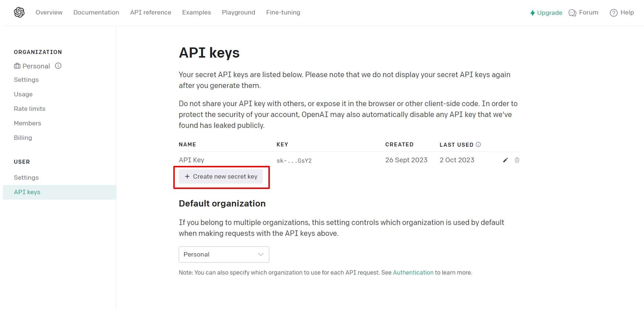
Task: Open Usage in organization sidebar
Action: pyautogui.click(x=23, y=94)
